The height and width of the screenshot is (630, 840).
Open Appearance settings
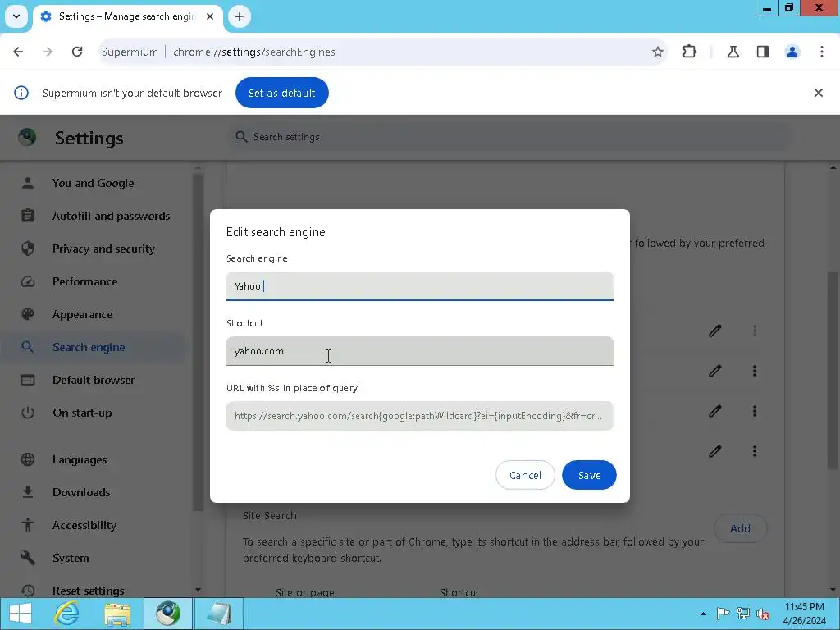tap(83, 314)
